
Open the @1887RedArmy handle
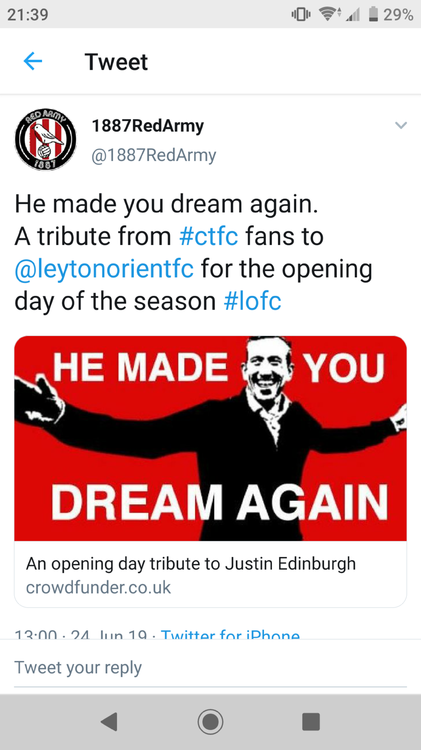pyautogui.click(x=154, y=155)
